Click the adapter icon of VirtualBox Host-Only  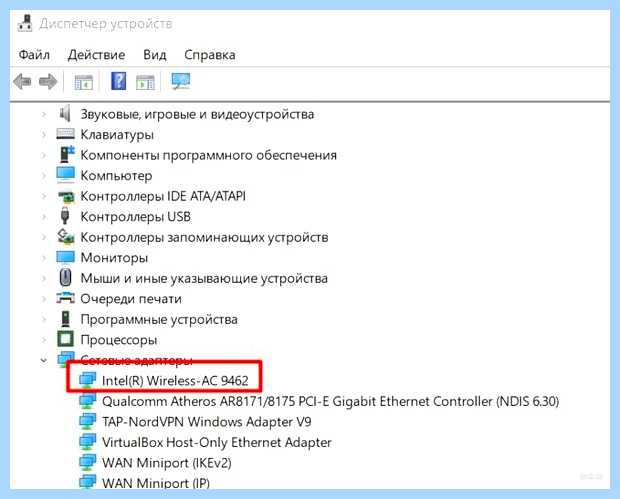point(87,442)
